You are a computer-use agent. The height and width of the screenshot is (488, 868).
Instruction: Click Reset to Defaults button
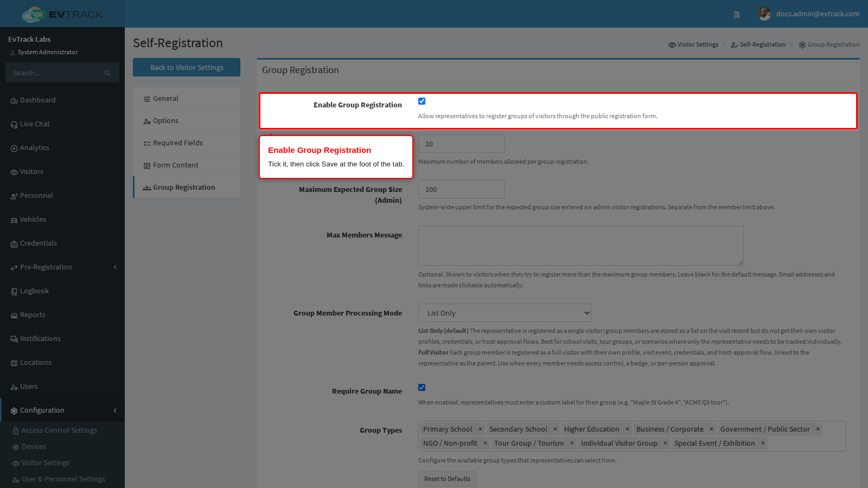tap(447, 479)
